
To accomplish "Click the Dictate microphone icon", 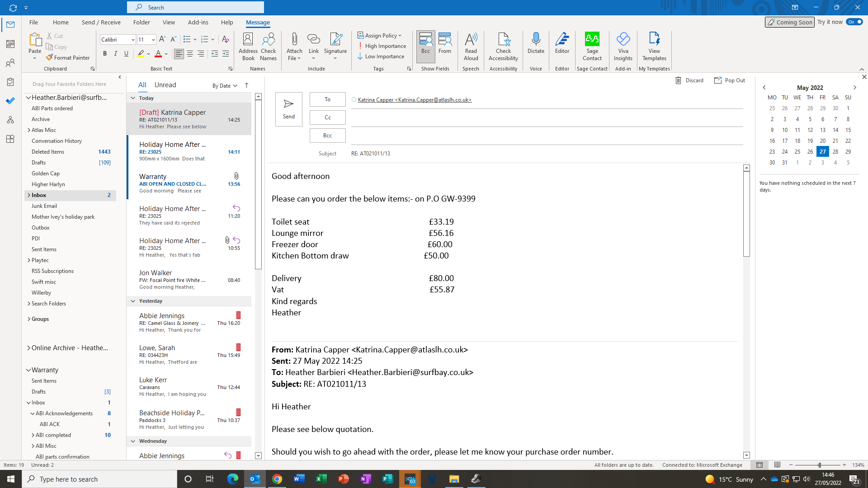I will point(536,40).
